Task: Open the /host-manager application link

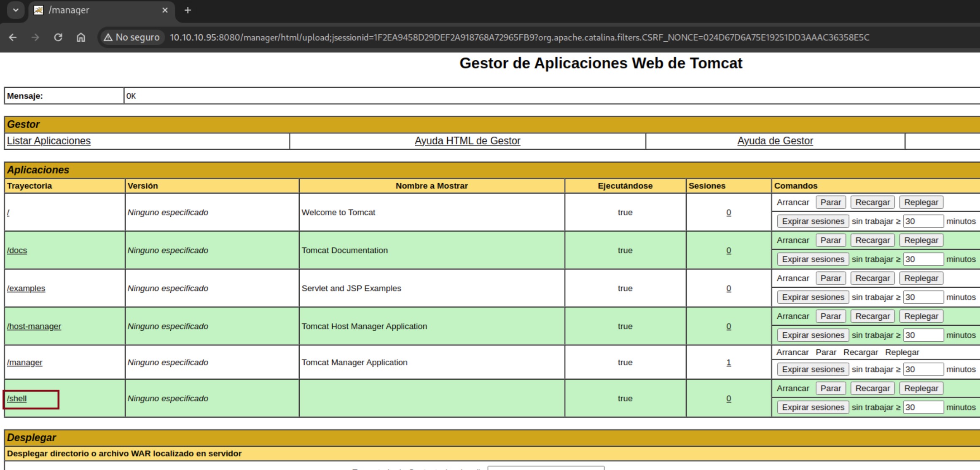Action: tap(34, 327)
